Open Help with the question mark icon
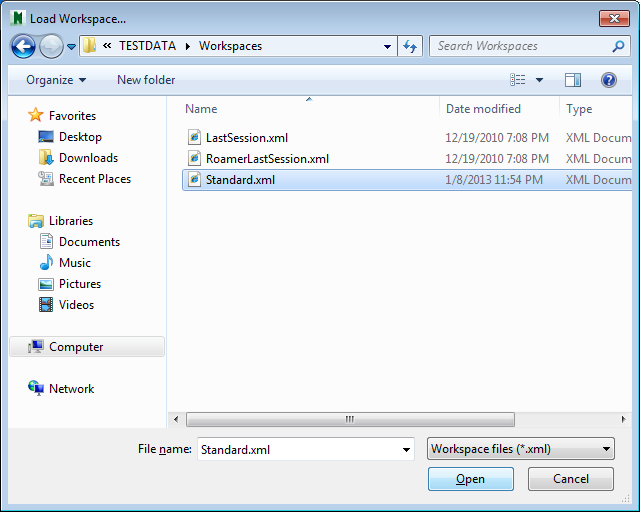The image size is (640, 512). pos(608,80)
